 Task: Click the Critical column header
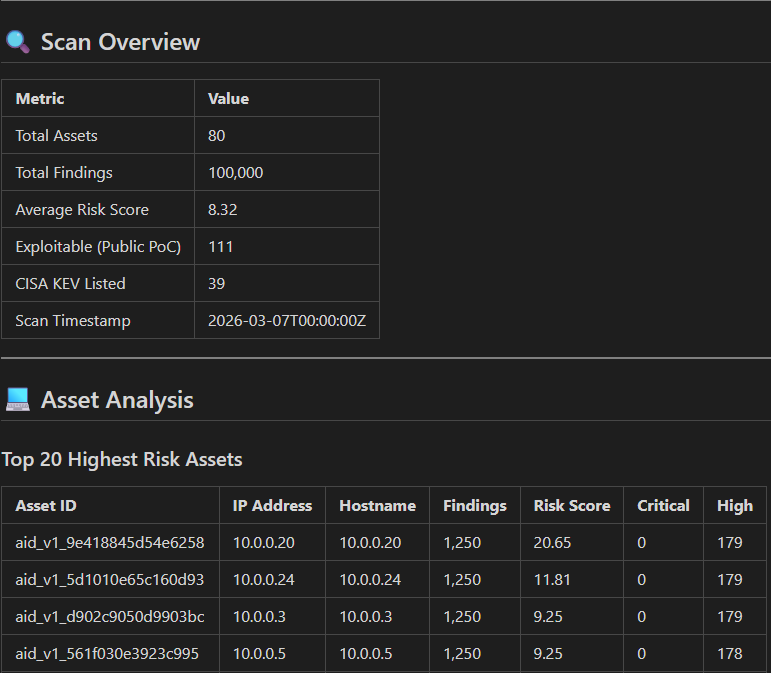[x=663, y=505]
